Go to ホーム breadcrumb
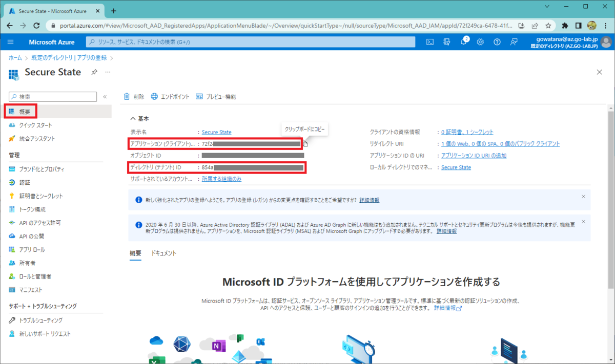 [x=15, y=58]
